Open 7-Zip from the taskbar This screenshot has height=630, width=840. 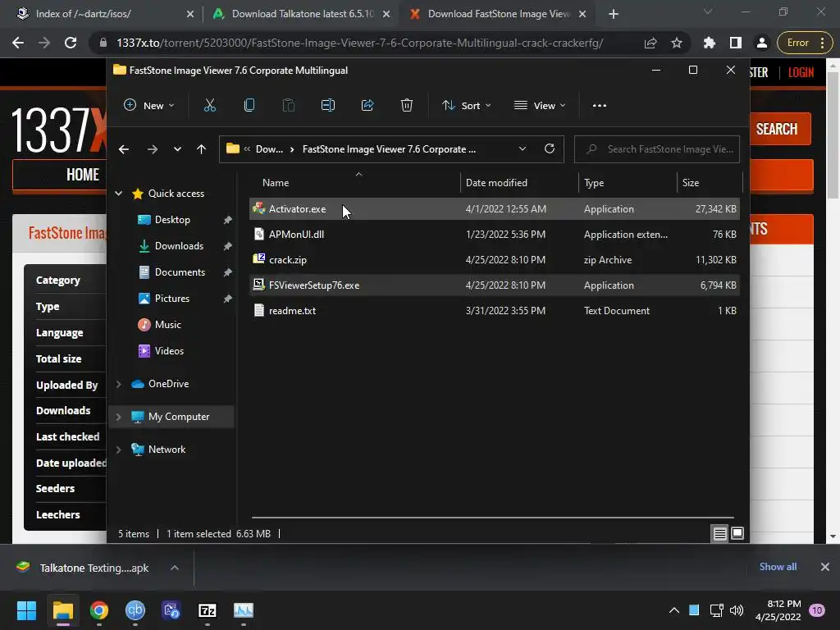[x=208, y=610]
